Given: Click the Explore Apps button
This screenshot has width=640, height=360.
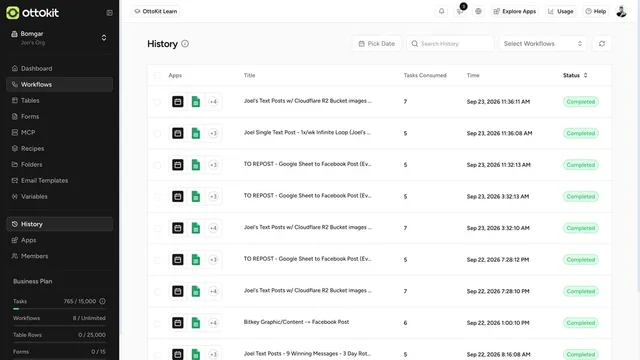Looking at the screenshot, I should [x=515, y=11].
